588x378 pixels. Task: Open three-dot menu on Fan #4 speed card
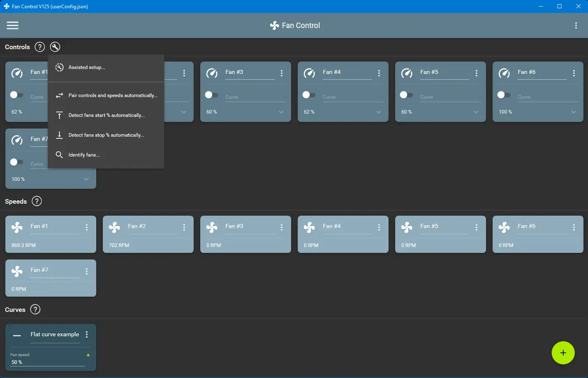point(379,227)
